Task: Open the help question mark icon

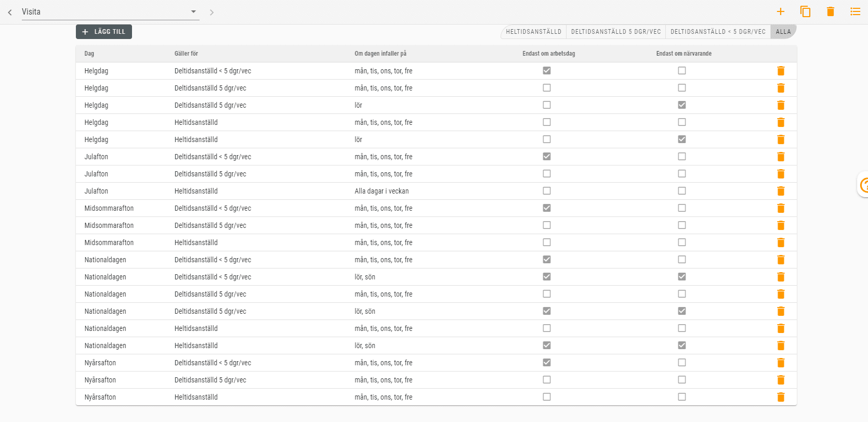Action: pos(864,185)
